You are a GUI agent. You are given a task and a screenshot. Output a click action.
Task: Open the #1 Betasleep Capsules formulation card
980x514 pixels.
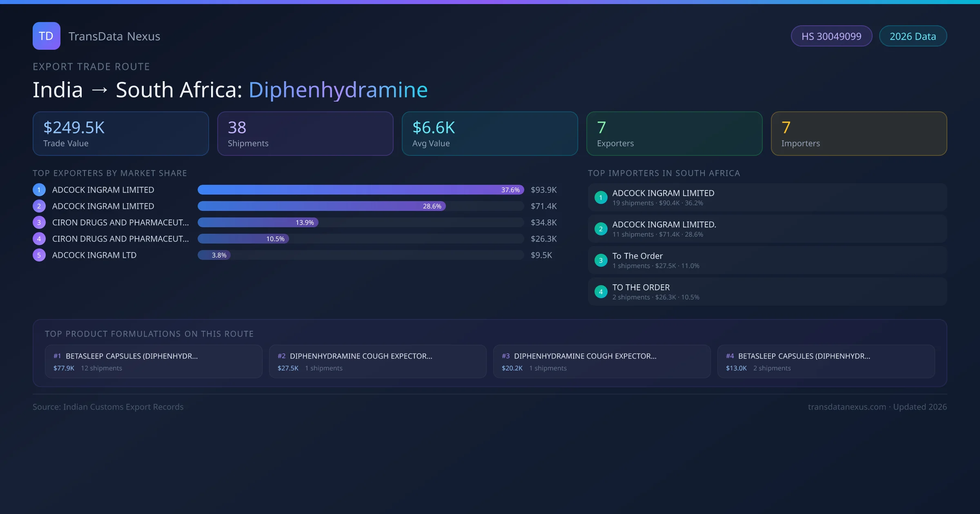154,361
